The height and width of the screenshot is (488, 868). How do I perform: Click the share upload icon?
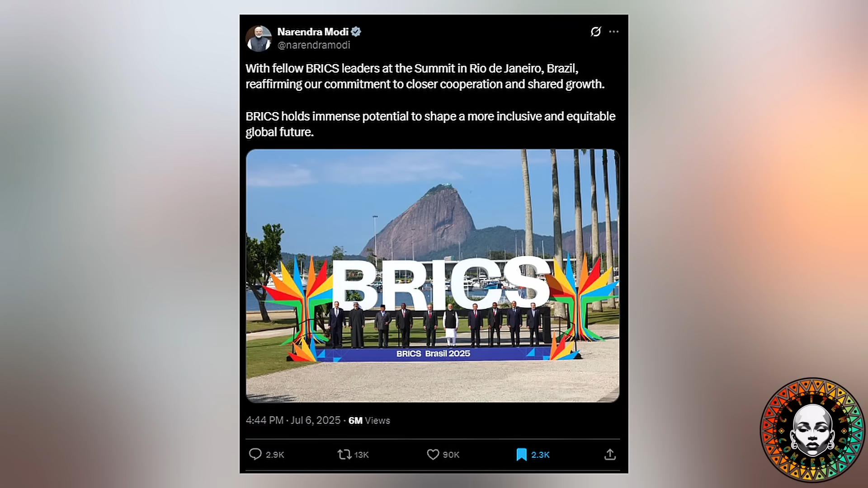(x=610, y=454)
